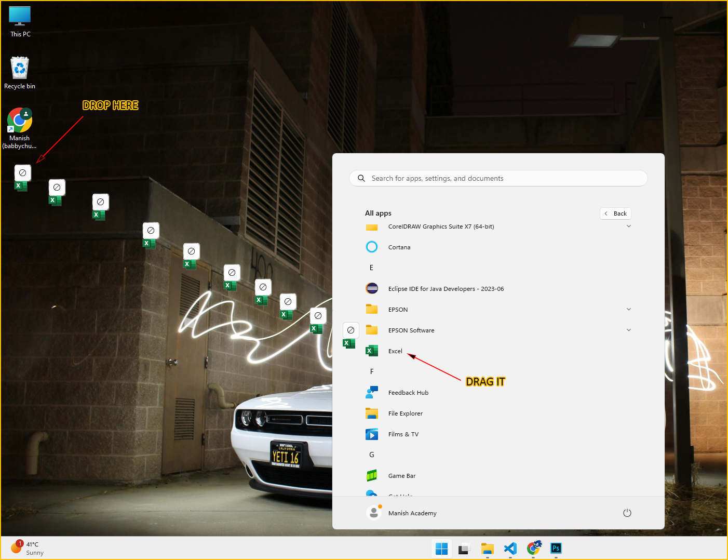
Task: Click the Windows Start button on taskbar
Action: click(441, 549)
